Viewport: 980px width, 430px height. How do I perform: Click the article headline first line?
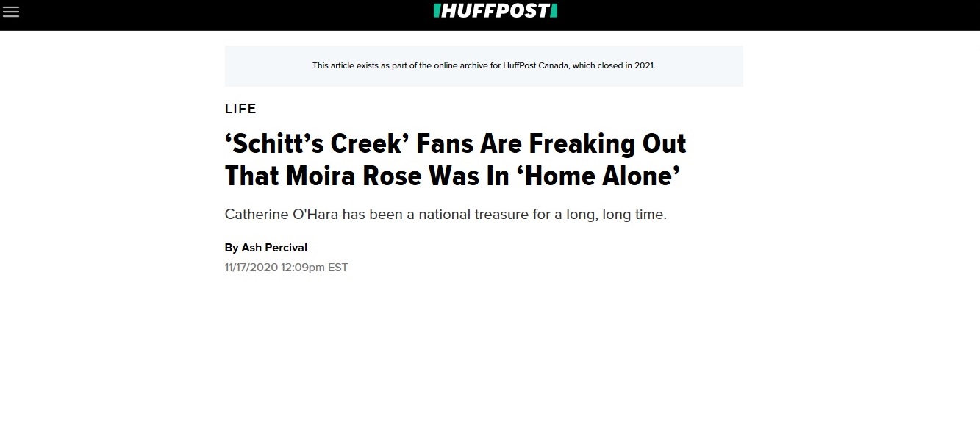456,143
